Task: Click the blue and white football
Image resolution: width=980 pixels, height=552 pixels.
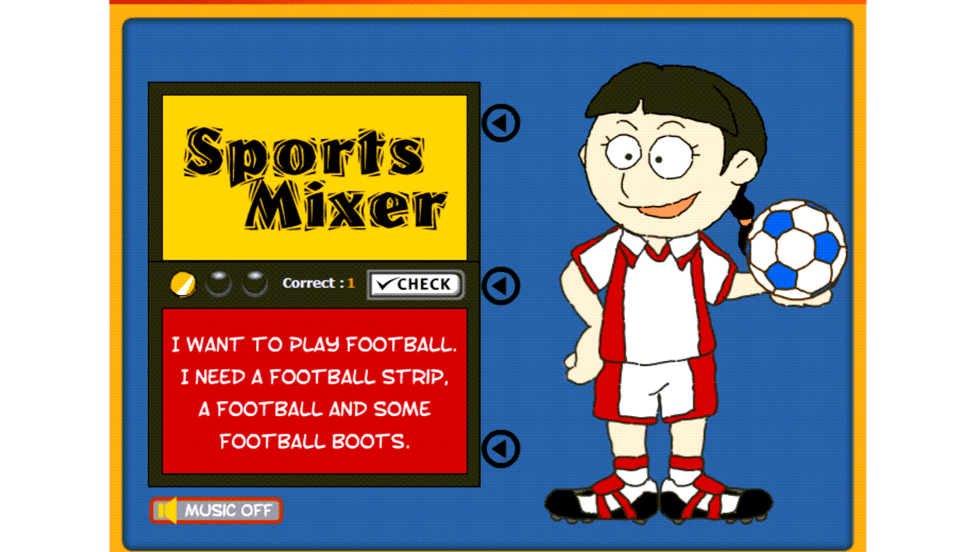Action: tap(796, 249)
